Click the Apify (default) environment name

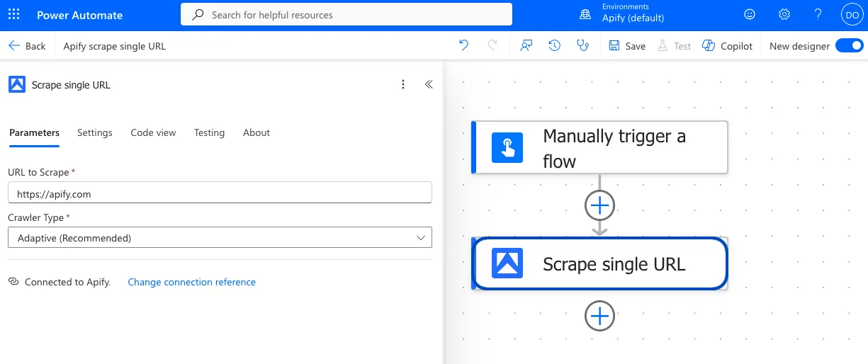click(x=633, y=18)
